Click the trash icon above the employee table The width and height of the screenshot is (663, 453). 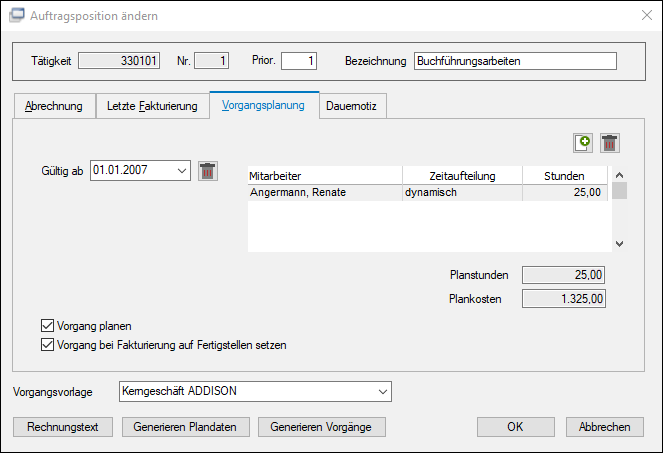[609, 143]
